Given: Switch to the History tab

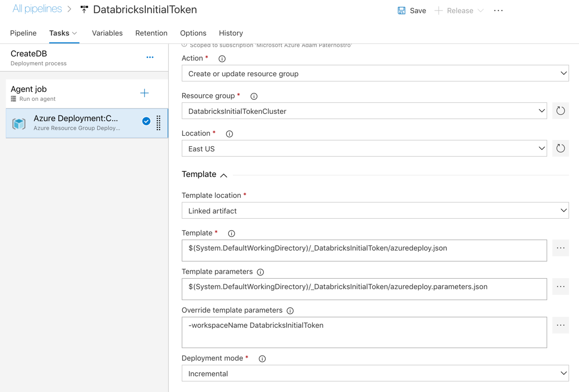Looking at the screenshot, I should 231,33.
